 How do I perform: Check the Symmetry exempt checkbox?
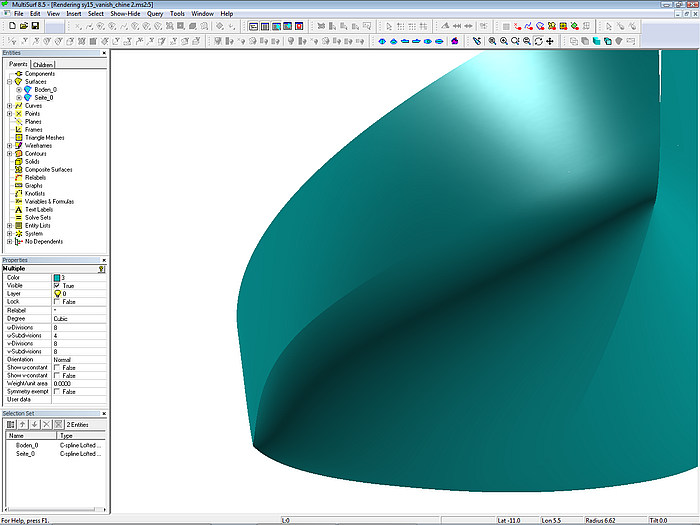[57, 391]
